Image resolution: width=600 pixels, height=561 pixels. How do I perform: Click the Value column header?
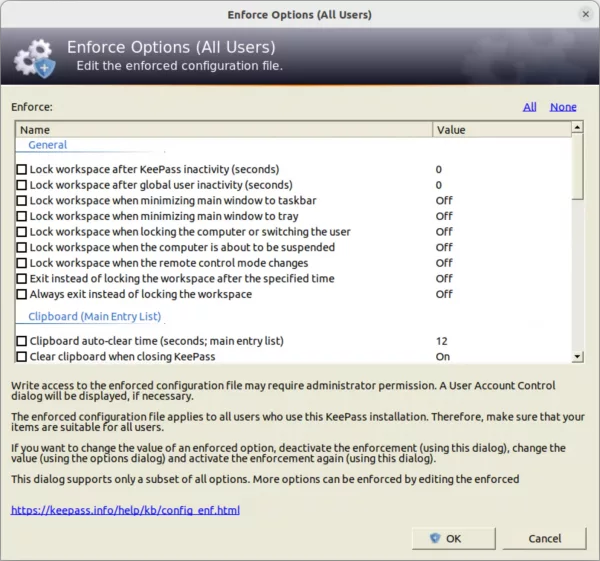502,130
